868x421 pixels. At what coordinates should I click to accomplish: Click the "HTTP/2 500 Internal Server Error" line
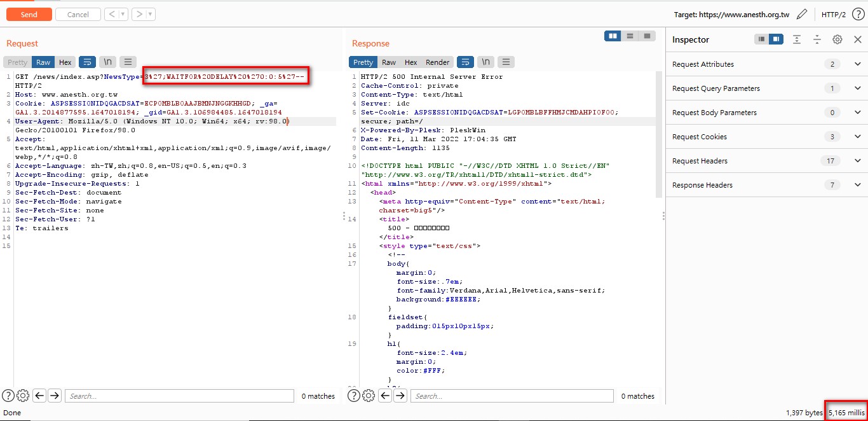[x=431, y=76]
